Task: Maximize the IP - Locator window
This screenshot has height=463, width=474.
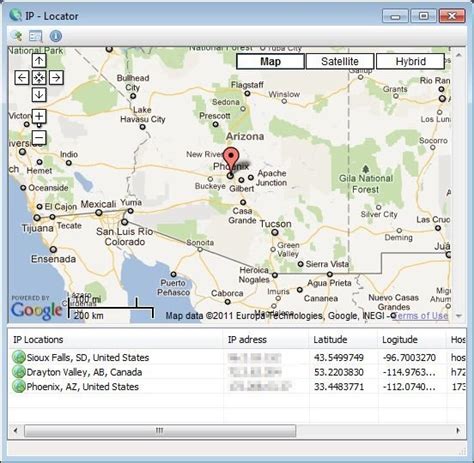Action: pyautogui.click(x=423, y=16)
